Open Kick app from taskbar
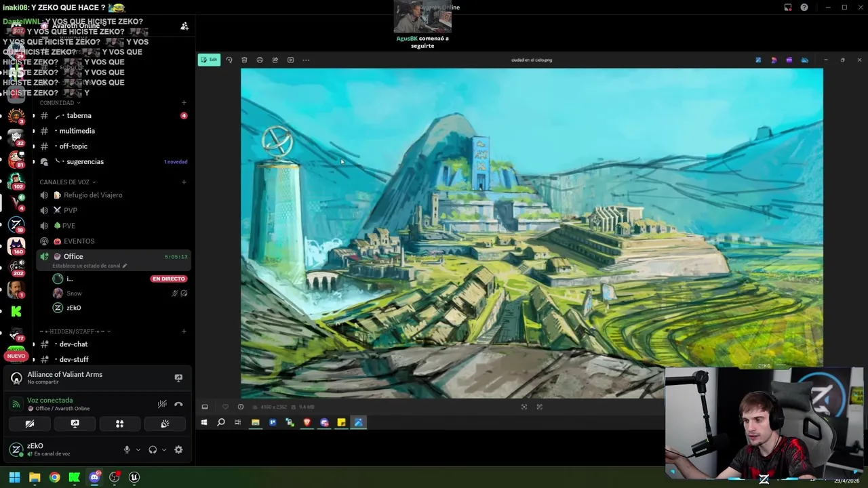Screen dimensions: 868x488 click(x=74, y=477)
